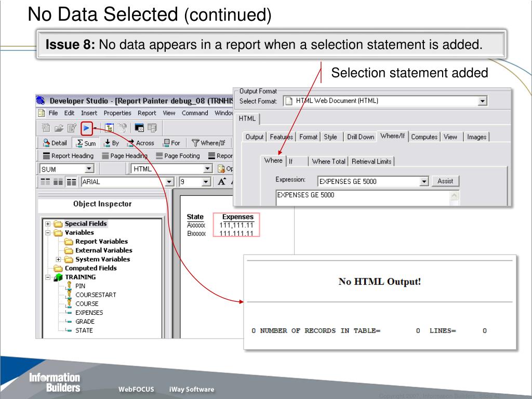Open the Select Format dropdown
Viewport: 532px width, 399px height.
click(482, 101)
